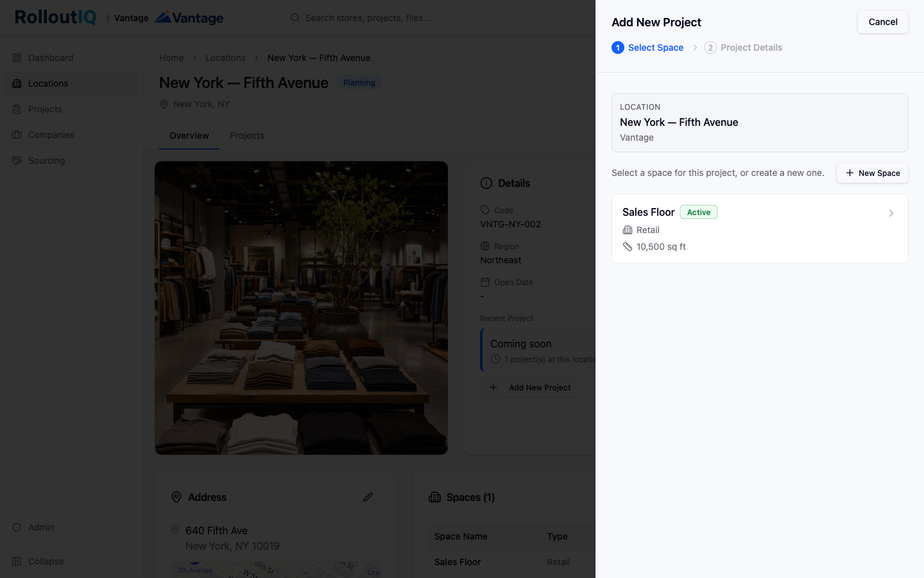Click the Add New Project button

coord(530,387)
